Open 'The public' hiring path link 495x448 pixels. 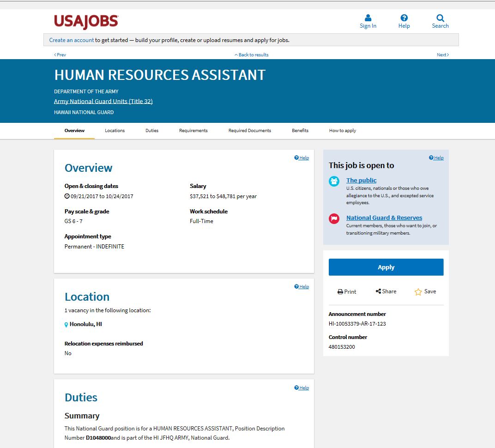pyautogui.click(x=361, y=180)
